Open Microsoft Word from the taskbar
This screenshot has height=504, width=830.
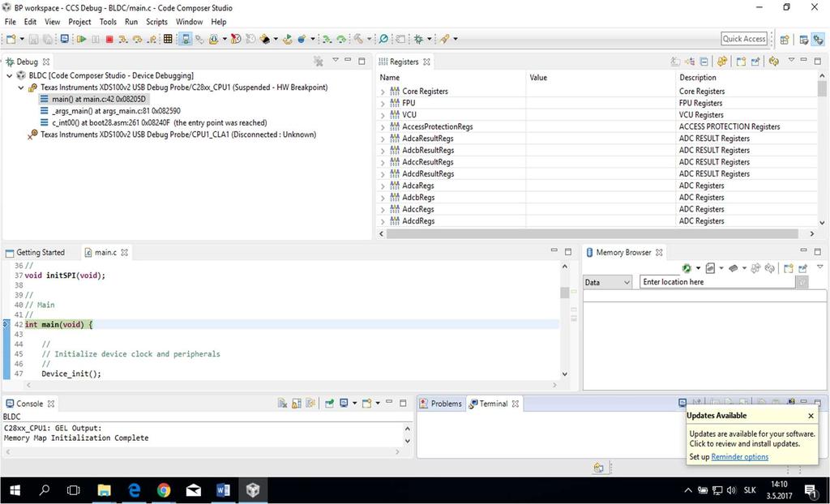tap(223, 490)
